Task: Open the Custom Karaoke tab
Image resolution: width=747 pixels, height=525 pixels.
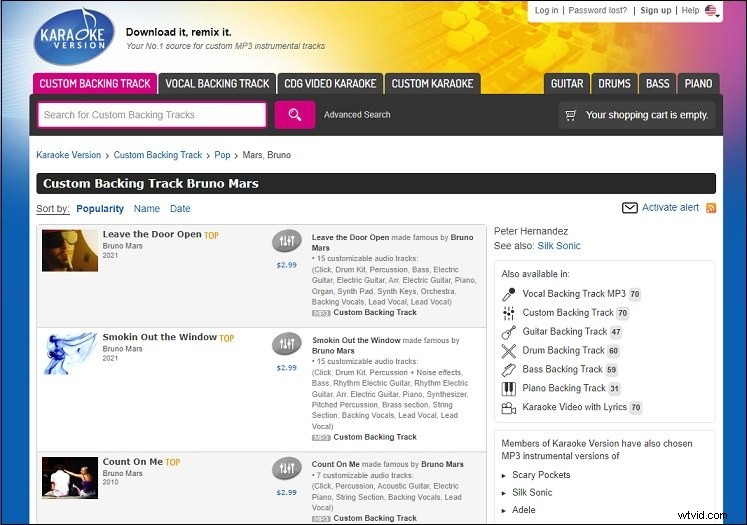Action: pyautogui.click(x=432, y=84)
